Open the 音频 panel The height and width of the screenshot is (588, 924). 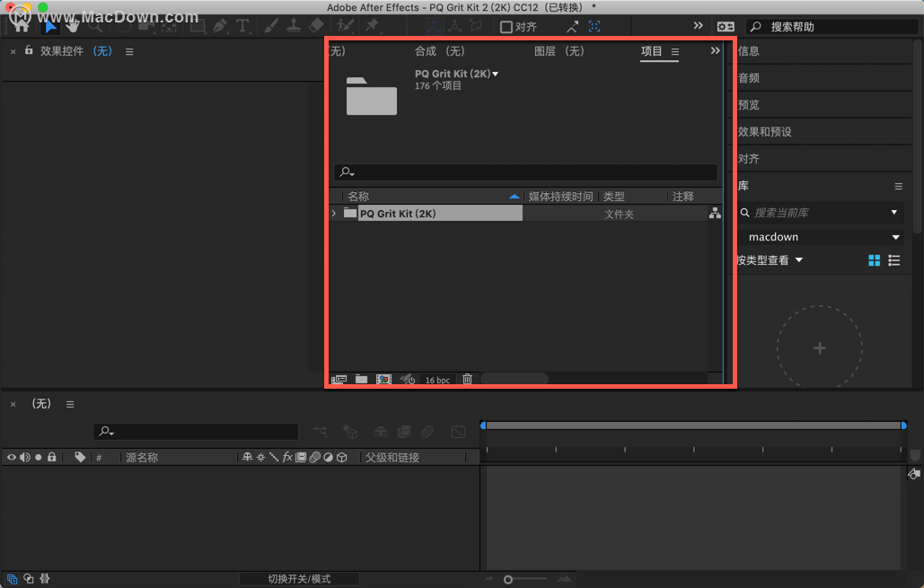point(748,78)
